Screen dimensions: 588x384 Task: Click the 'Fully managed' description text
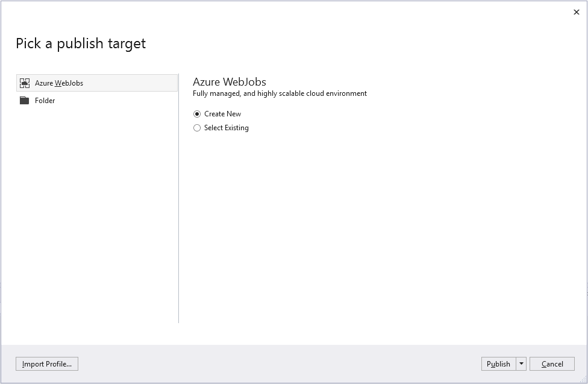(280, 93)
